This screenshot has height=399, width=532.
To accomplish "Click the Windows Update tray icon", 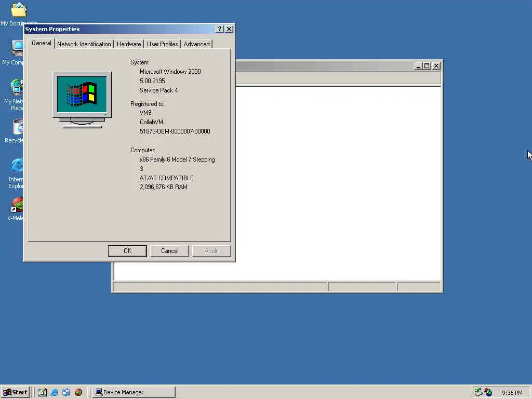I will [488, 392].
